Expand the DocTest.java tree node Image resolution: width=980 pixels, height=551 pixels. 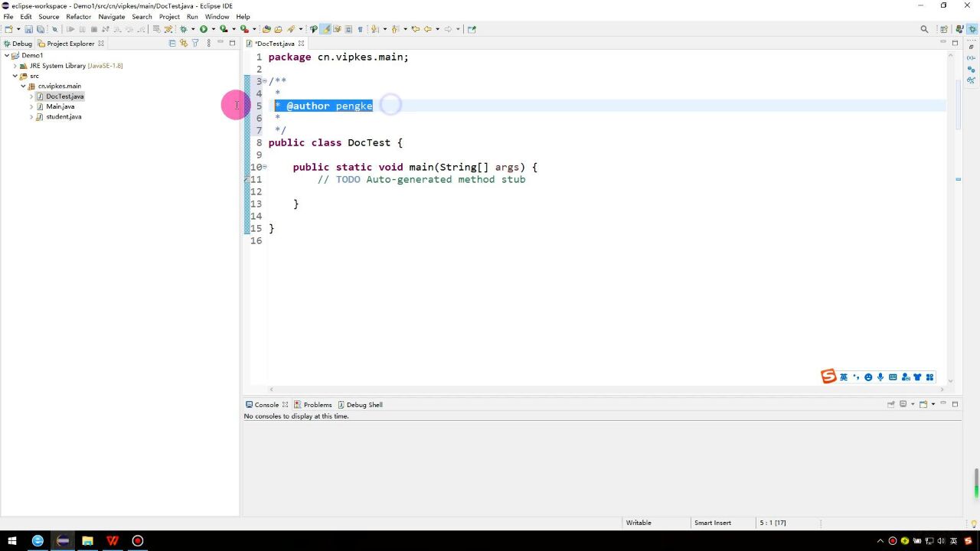[31, 96]
